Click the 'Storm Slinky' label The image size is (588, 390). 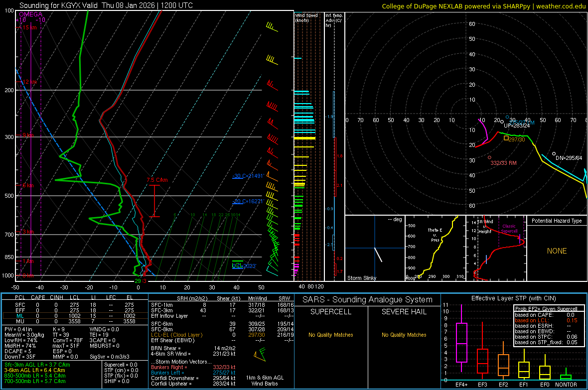(361, 278)
